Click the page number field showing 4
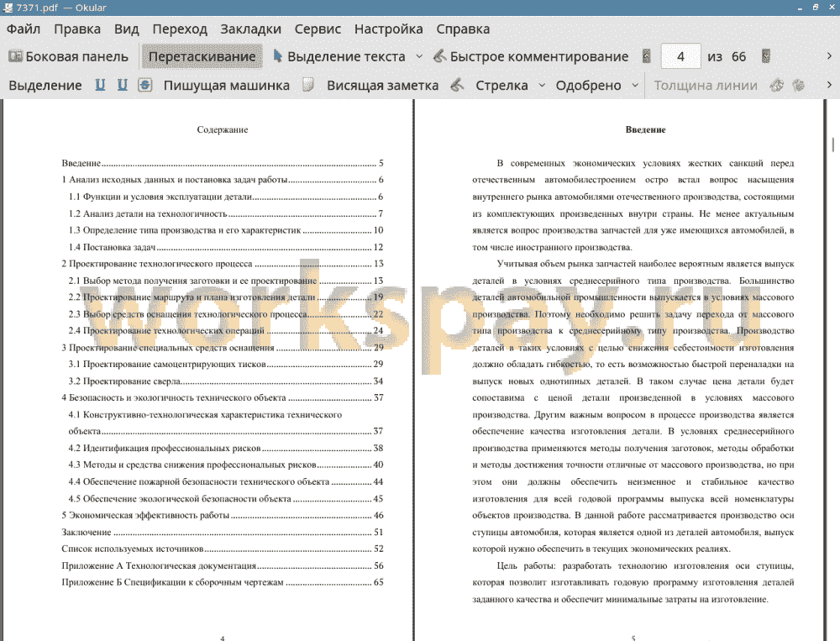 coord(681,56)
